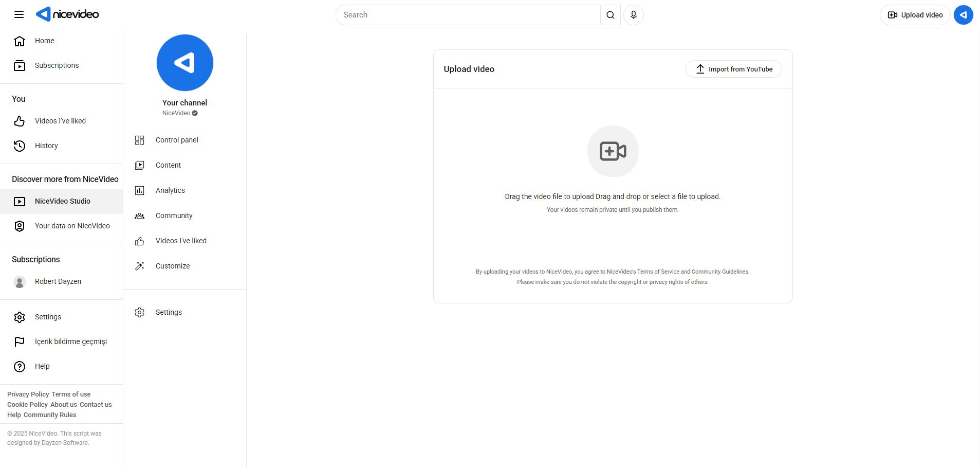Click the NiceVideo Studio play icon
This screenshot has height=468, width=980.
click(x=20, y=202)
